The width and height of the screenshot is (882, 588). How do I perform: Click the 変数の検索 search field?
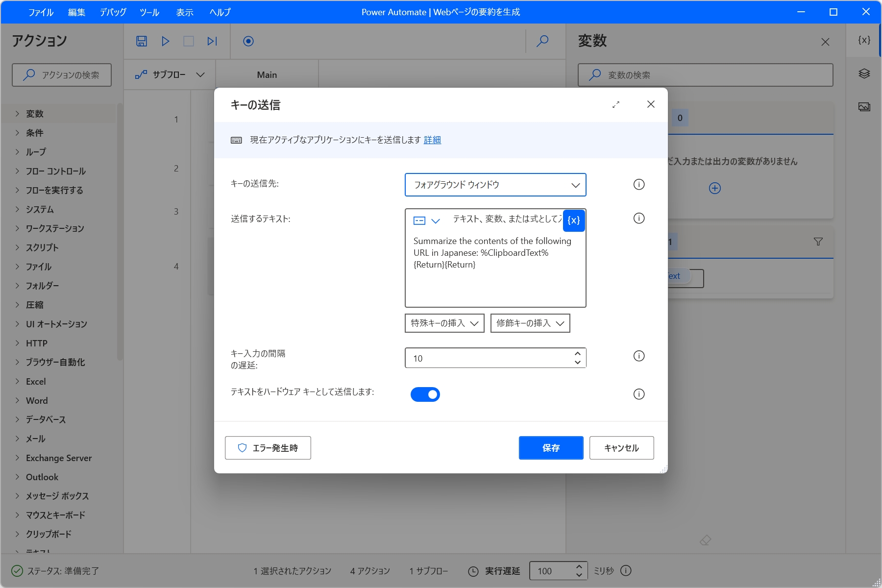tap(706, 75)
